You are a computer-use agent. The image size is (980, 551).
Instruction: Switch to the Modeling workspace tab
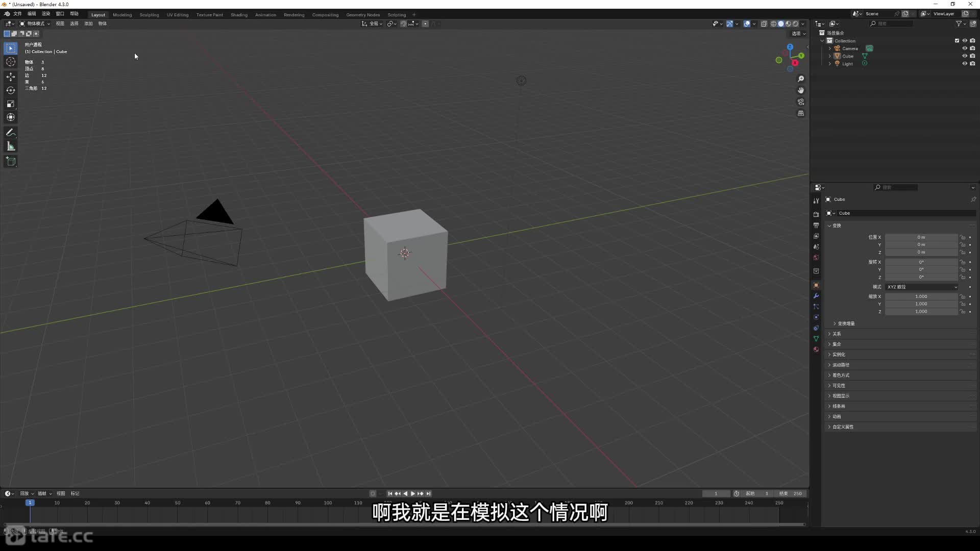[122, 15]
